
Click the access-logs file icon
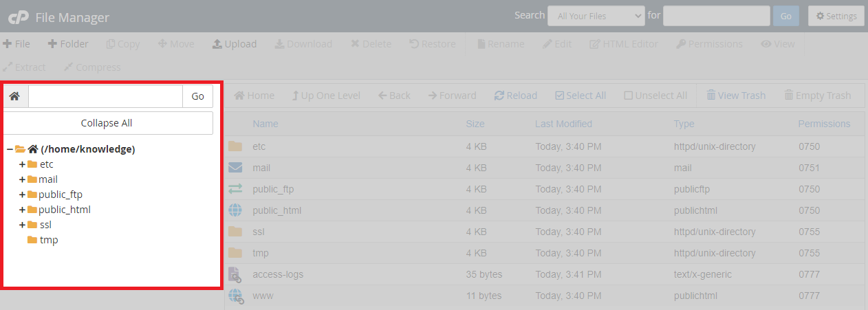[x=236, y=274]
